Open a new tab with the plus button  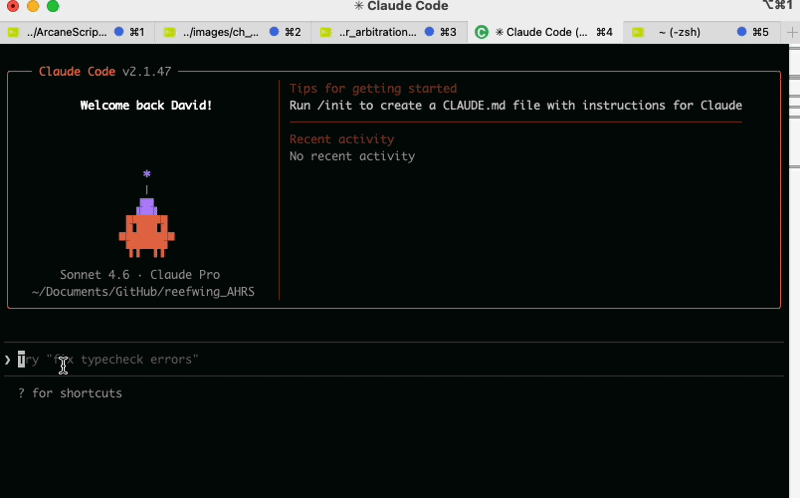click(793, 32)
